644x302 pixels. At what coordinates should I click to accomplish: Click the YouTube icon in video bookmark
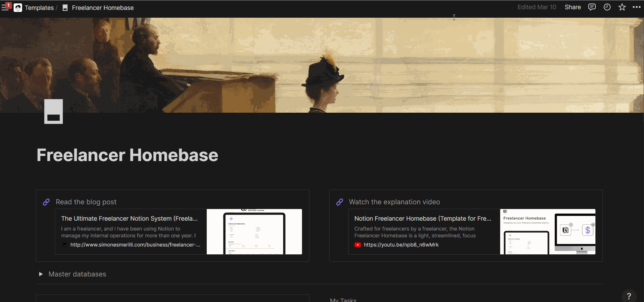click(358, 245)
